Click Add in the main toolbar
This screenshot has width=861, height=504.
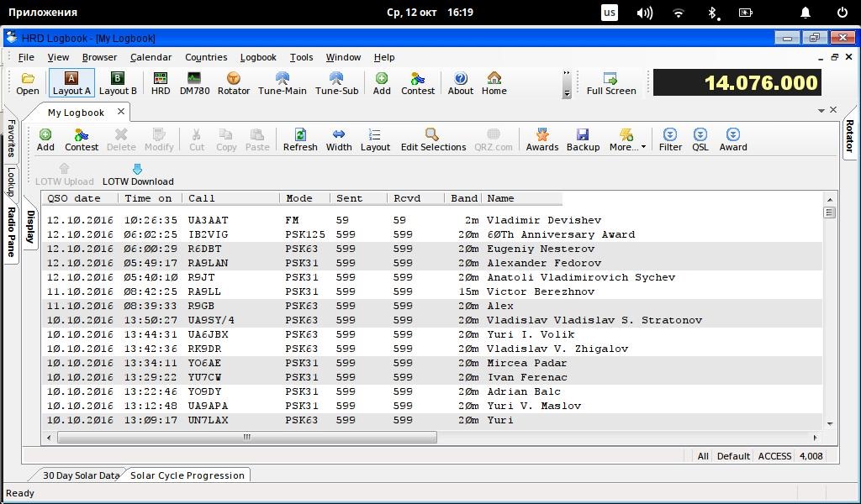pos(382,83)
